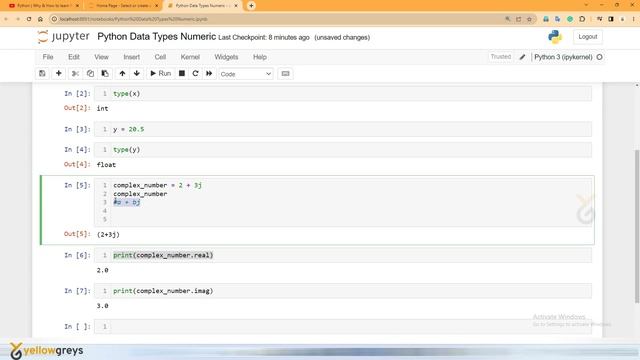The height and width of the screenshot is (360, 640).
Task: Open Chrome three-dot menu
Action: 634,19
